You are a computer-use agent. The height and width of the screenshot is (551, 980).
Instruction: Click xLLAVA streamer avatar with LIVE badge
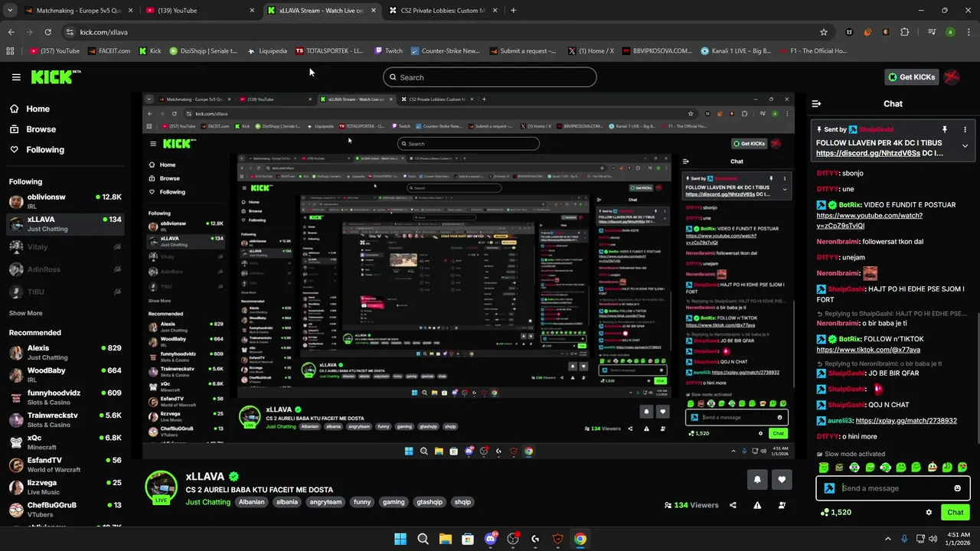click(162, 488)
